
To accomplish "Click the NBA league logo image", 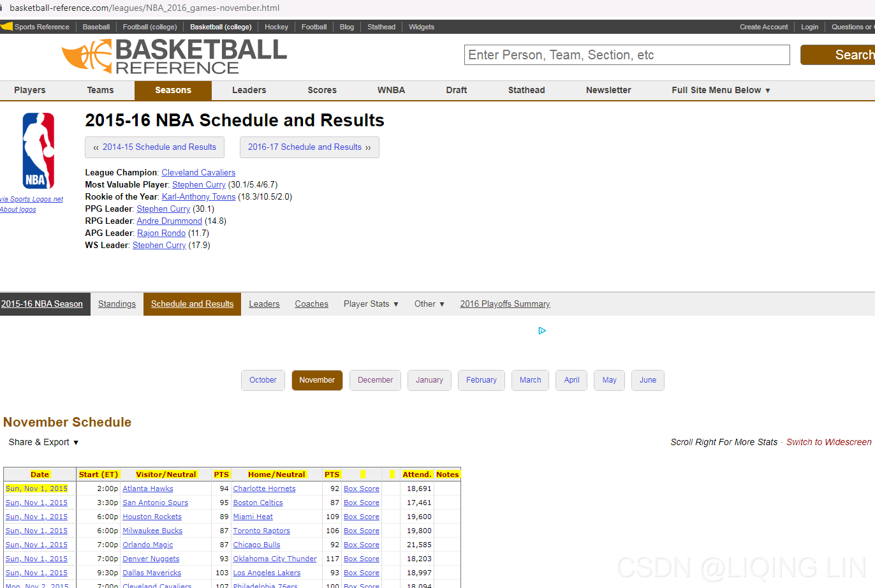I will 38,151.
